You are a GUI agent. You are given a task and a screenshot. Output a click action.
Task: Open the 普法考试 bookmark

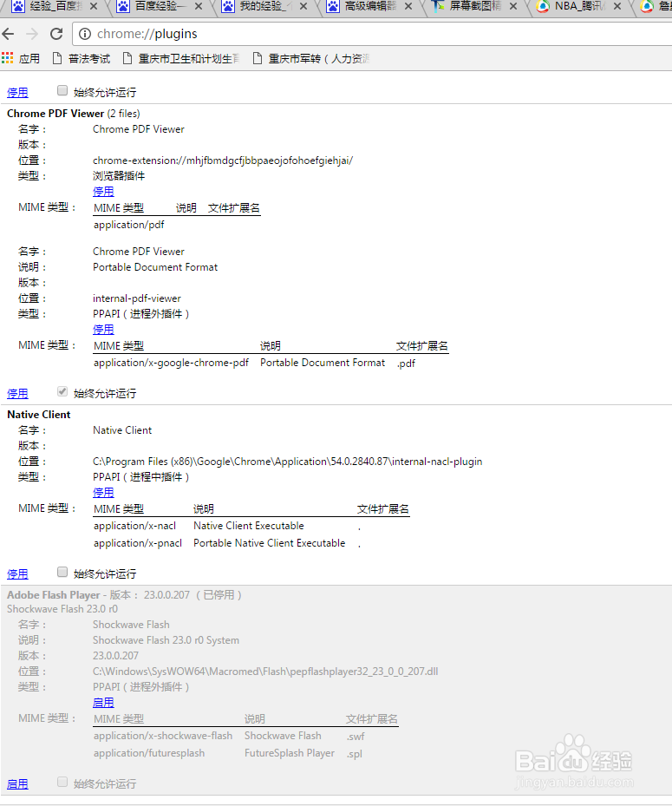82,59
